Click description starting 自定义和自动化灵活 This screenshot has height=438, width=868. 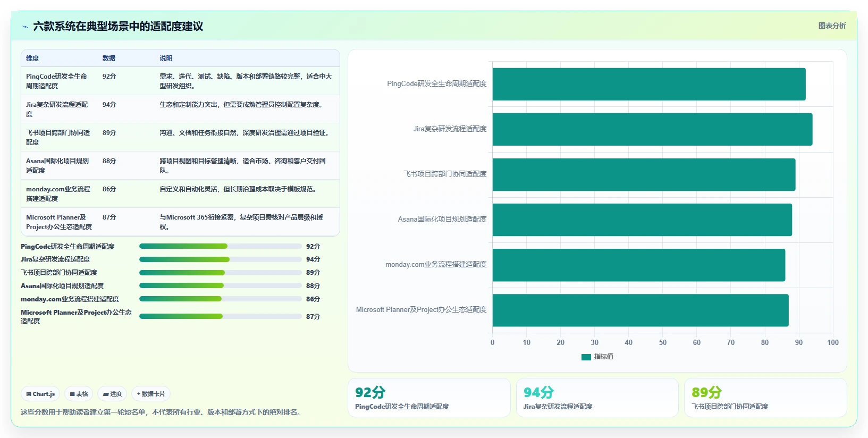239,189
